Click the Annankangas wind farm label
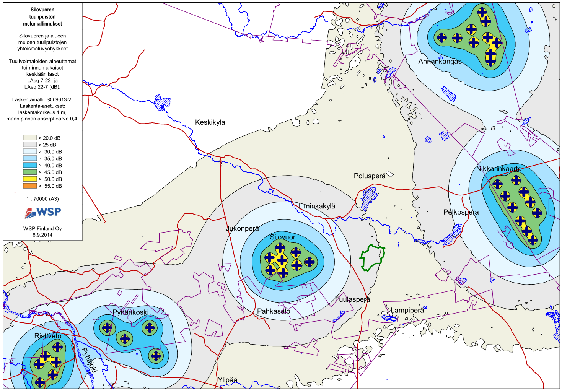This screenshot has height=392, width=562. point(440,61)
